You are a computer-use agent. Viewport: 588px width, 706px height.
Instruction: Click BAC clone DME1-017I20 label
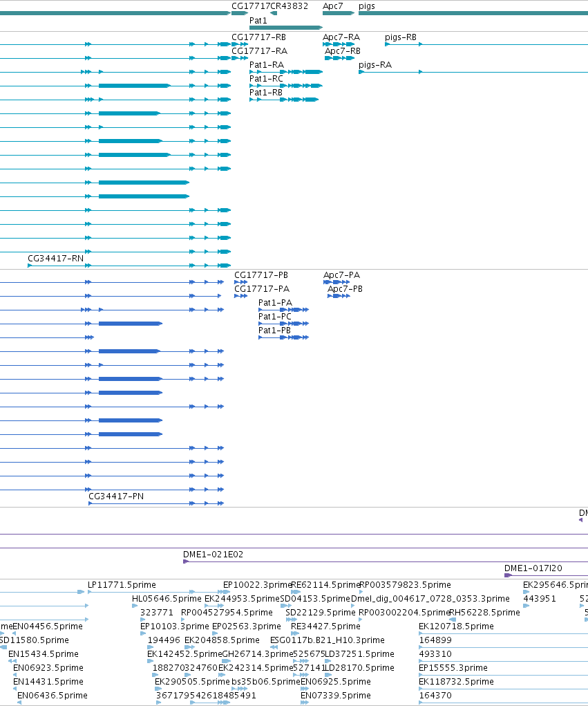pyautogui.click(x=533, y=568)
